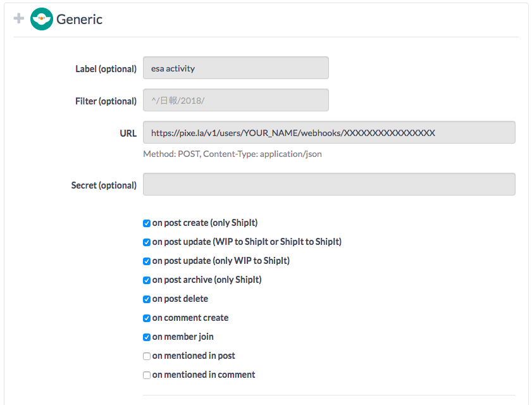The image size is (532, 405).
Task: Click the green esa bird logo
Action: click(41, 19)
